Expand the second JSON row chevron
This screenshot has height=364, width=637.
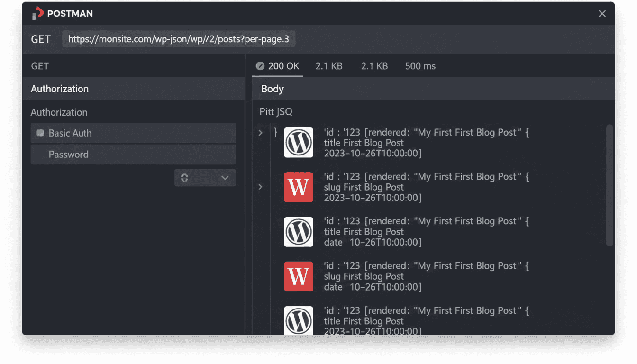click(x=260, y=187)
